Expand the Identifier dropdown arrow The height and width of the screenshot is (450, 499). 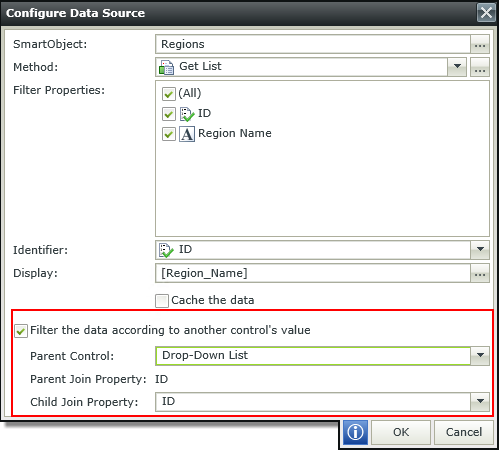pyautogui.click(x=480, y=250)
